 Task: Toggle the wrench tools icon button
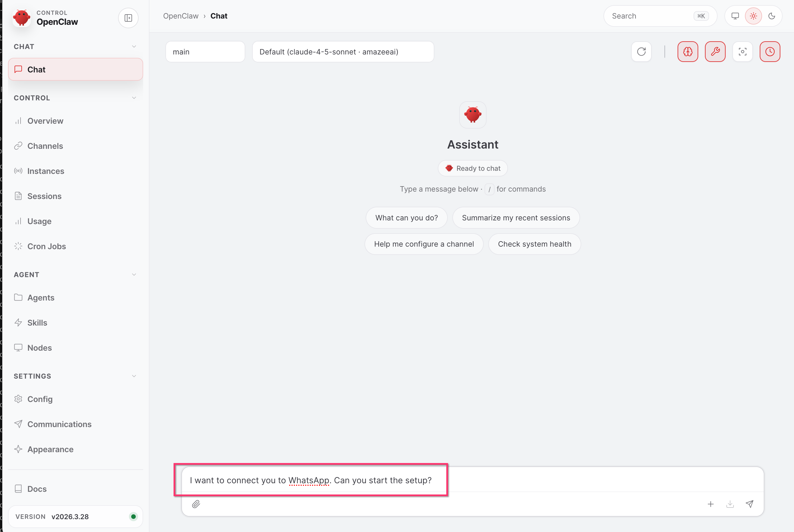tap(715, 52)
